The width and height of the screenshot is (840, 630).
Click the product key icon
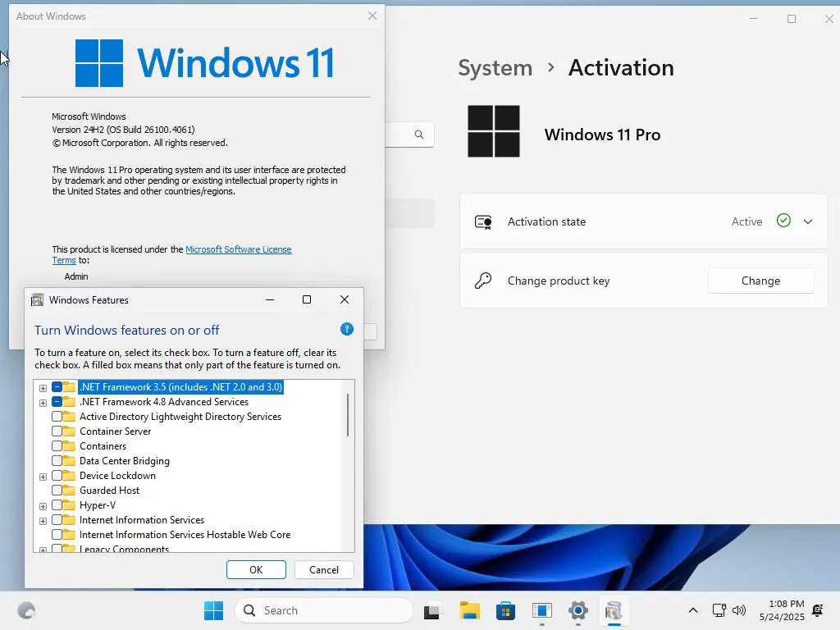(483, 281)
